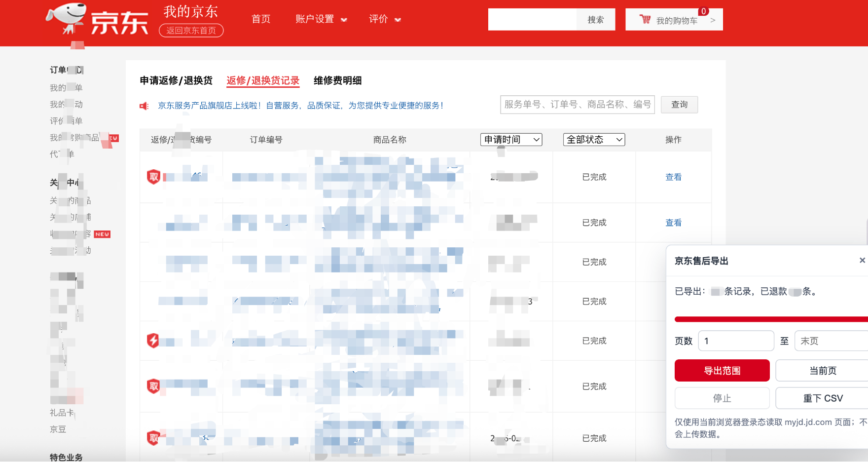Click the 重下 CSV button
The height and width of the screenshot is (462, 868).
tap(823, 398)
